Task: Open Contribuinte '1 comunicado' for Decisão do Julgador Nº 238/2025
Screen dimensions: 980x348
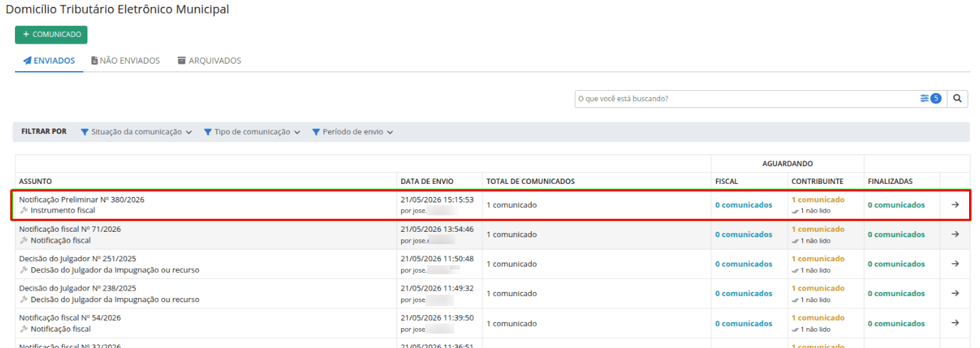Action: (818, 288)
